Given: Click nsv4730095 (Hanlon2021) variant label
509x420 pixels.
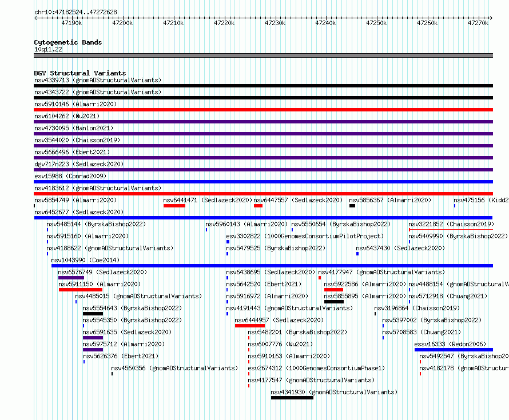Looking at the screenshot, I should tap(74, 128).
